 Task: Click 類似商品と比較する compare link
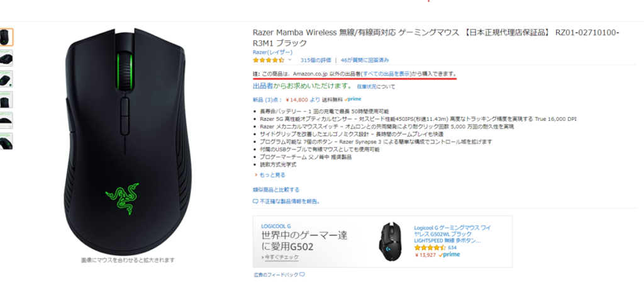276,189
